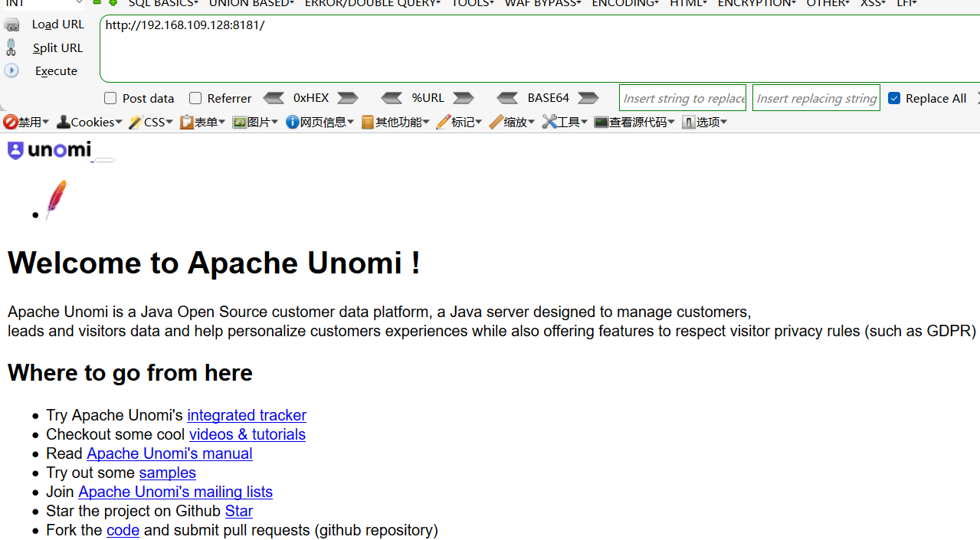
Task: Focus the HackBar URL text area
Action: click(x=539, y=48)
